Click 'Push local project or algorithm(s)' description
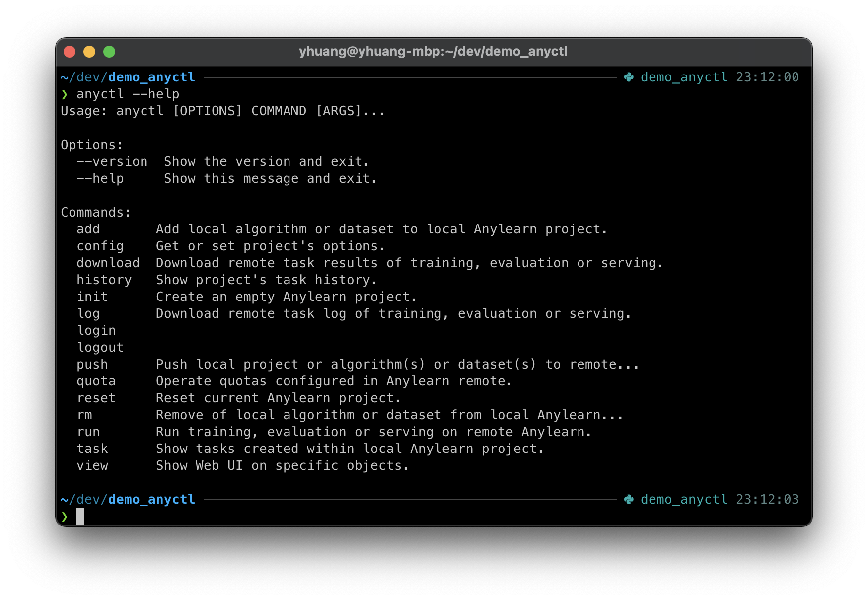This screenshot has height=600, width=868. tap(398, 365)
